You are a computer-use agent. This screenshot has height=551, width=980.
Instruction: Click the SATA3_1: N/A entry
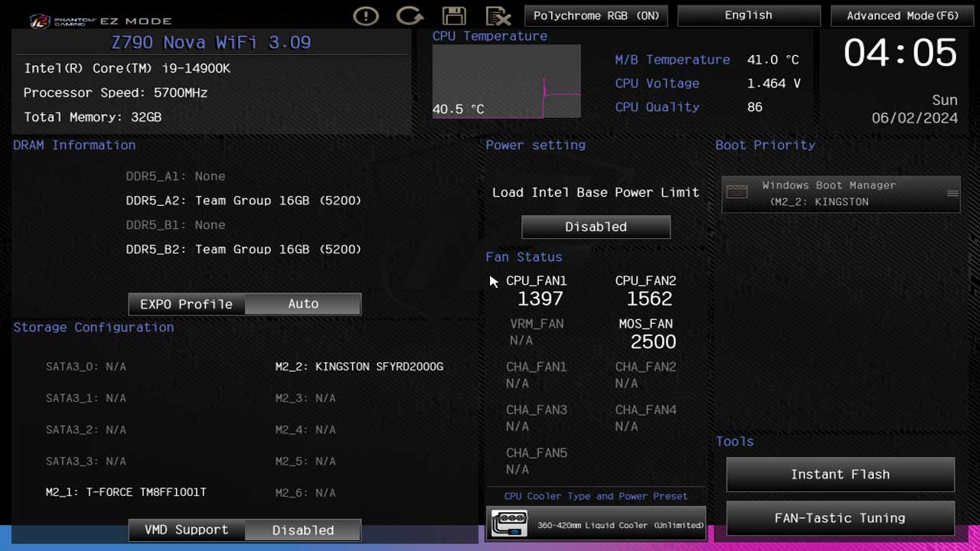(x=86, y=398)
